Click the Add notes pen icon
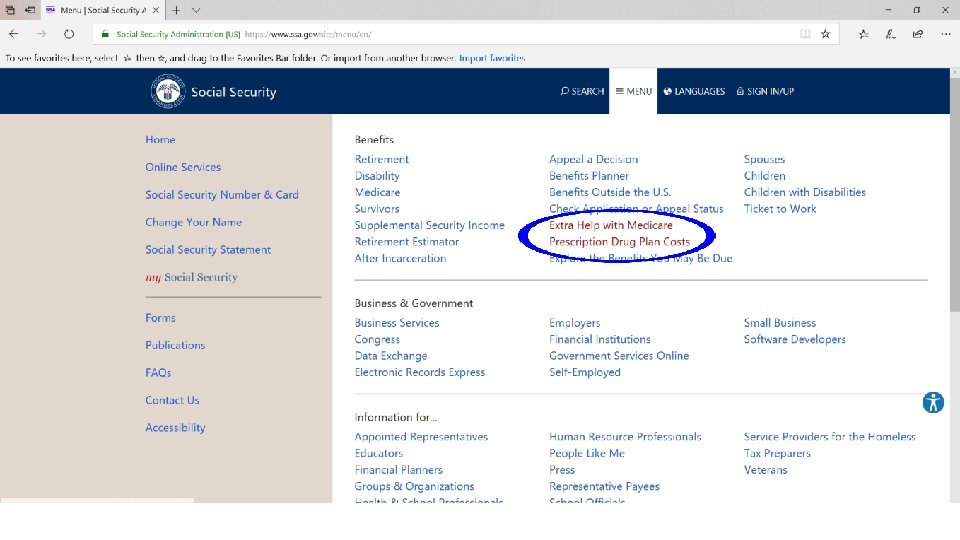The height and width of the screenshot is (540, 960). [890, 34]
